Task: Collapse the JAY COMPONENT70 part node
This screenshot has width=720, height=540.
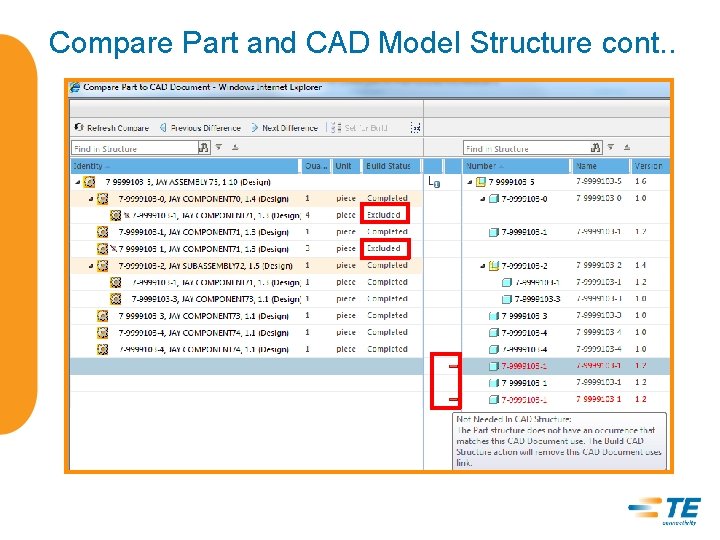Action: 90,199
